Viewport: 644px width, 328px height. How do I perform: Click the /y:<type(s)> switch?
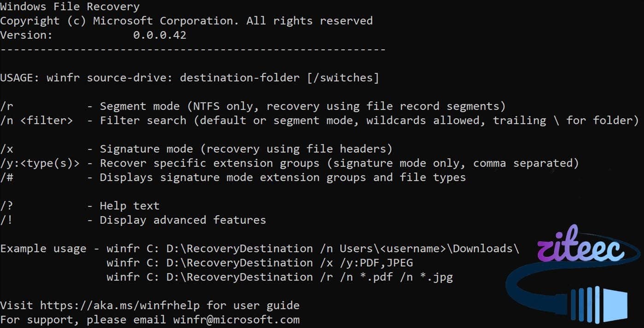(40, 163)
